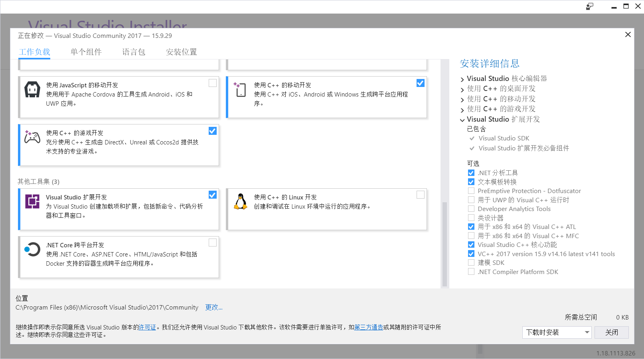644x359 pixels.
Task: Click the Linux penguin icon
Action: [241, 201]
